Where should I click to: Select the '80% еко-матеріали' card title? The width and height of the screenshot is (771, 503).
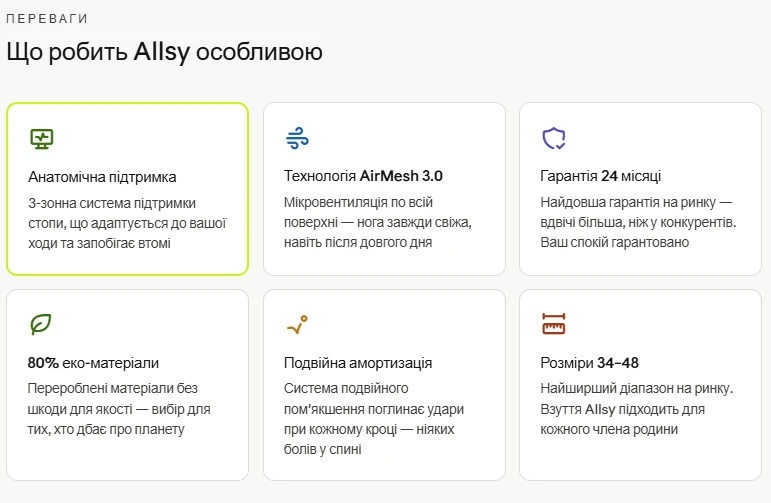[93, 363]
